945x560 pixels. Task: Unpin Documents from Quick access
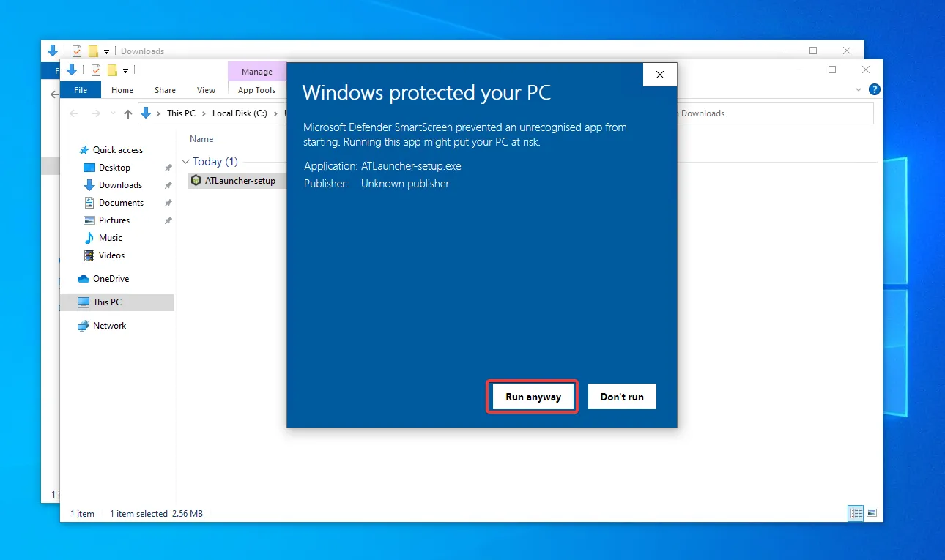coord(167,202)
